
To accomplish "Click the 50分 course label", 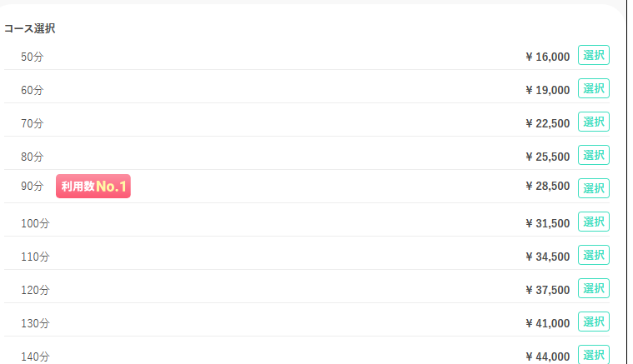I will pyautogui.click(x=32, y=57).
